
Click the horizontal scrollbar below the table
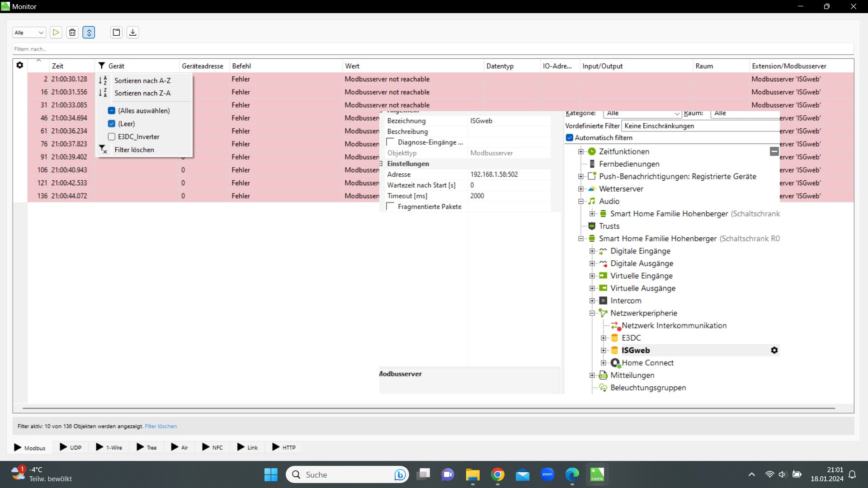click(429, 408)
